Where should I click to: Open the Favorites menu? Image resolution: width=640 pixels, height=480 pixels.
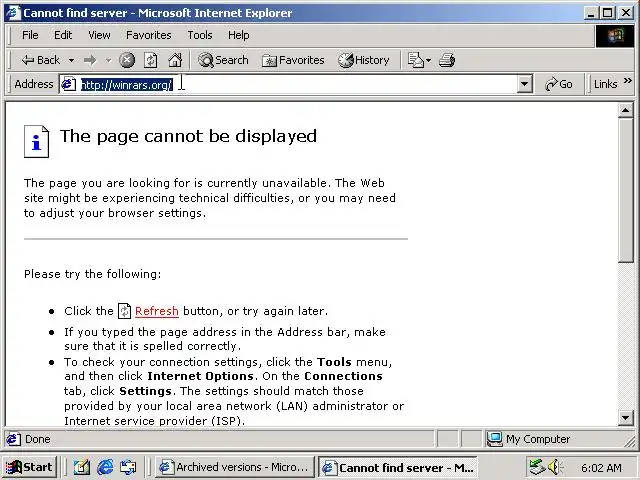click(149, 35)
